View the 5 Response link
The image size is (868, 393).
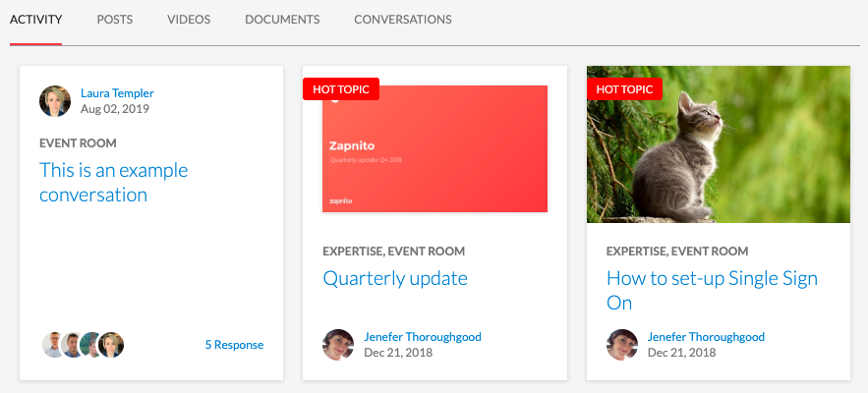point(234,345)
